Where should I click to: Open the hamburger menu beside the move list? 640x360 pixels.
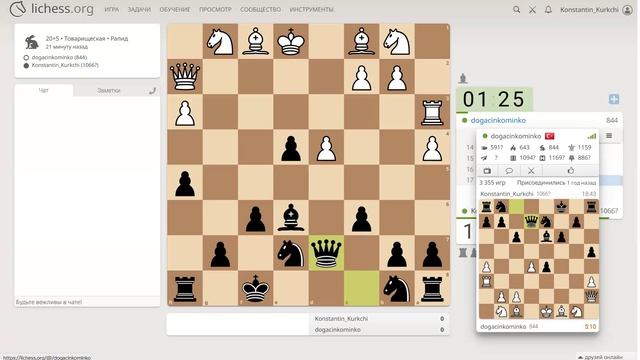coord(609,136)
